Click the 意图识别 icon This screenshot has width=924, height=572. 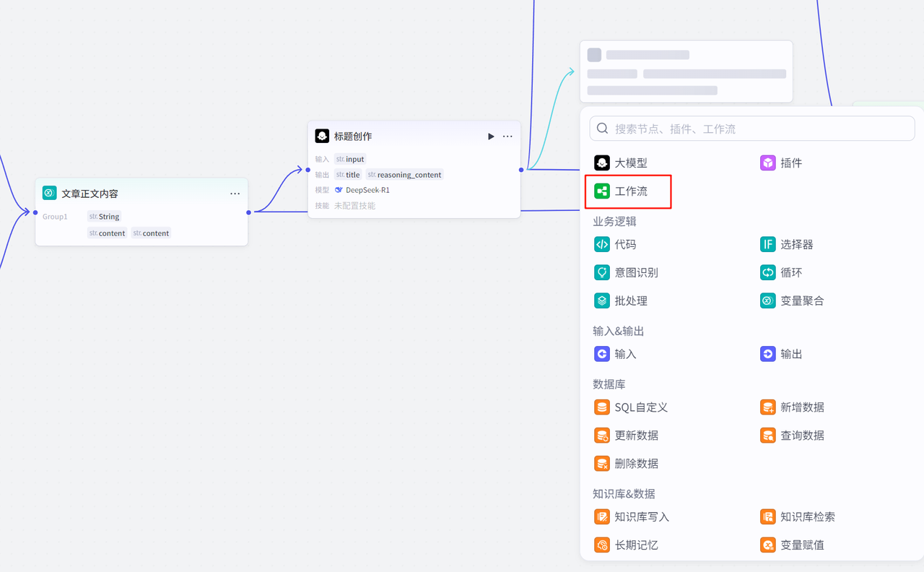(x=602, y=273)
